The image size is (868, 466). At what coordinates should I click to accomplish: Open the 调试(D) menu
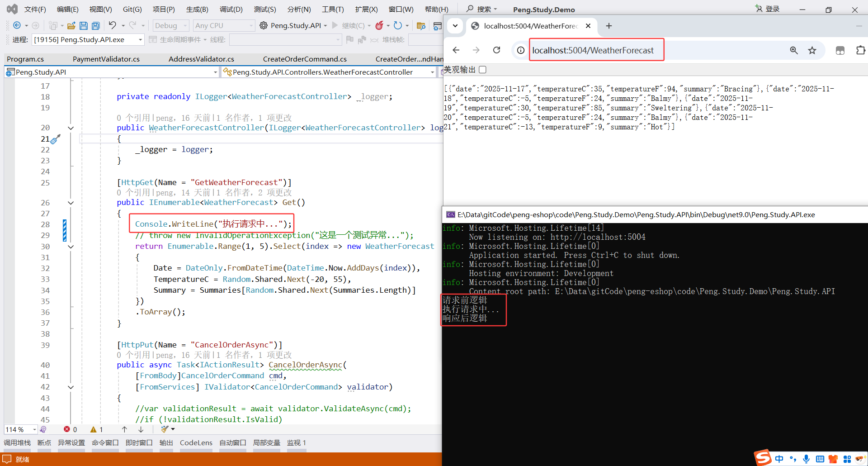(231, 9)
